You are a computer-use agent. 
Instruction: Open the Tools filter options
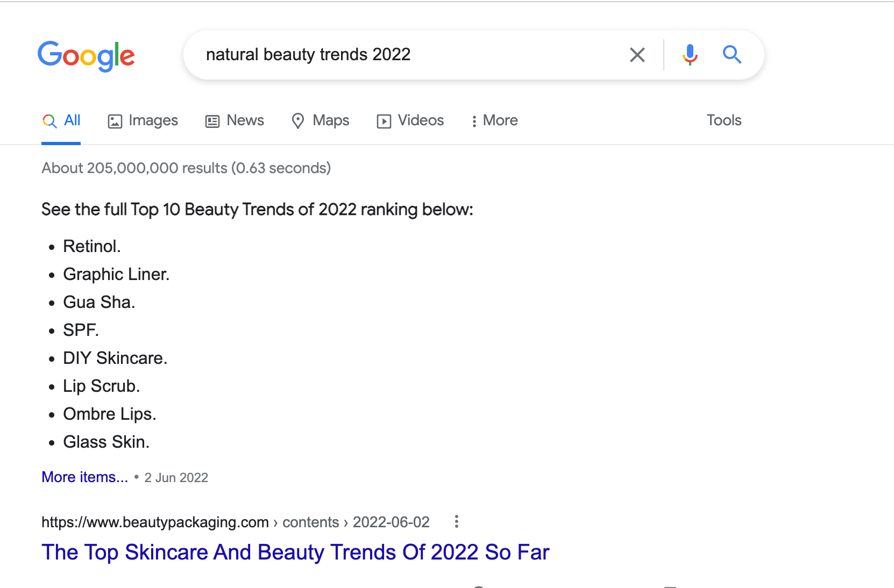723,120
